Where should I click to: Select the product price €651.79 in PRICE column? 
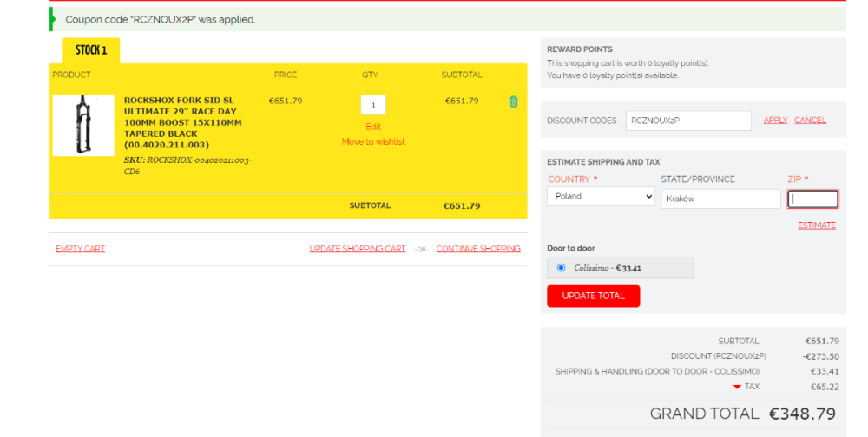(x=286, y=101)
